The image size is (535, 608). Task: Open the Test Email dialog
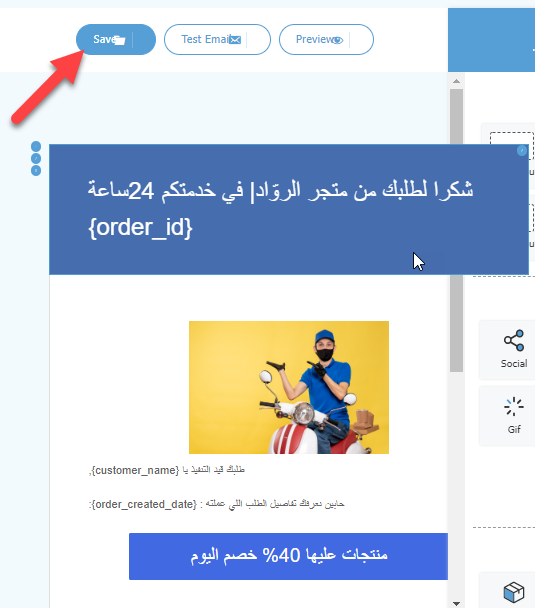(x=217, y=40)
